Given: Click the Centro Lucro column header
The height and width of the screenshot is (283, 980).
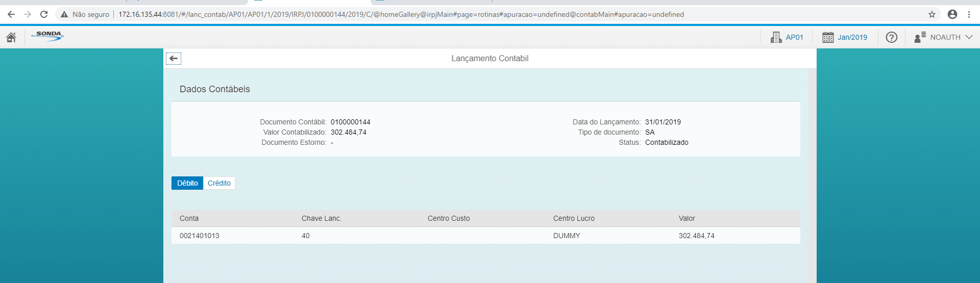Looking at the screenshot, I should [x=574, y=218].
